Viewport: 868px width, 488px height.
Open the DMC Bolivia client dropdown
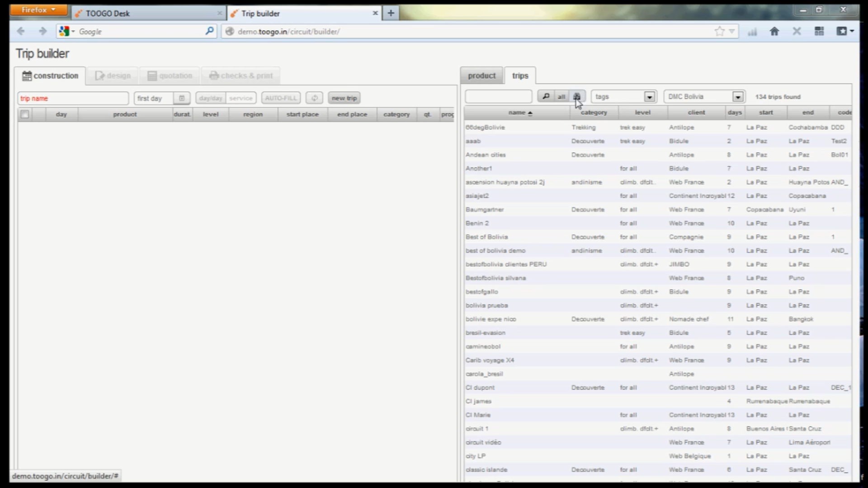click(738, 96)
